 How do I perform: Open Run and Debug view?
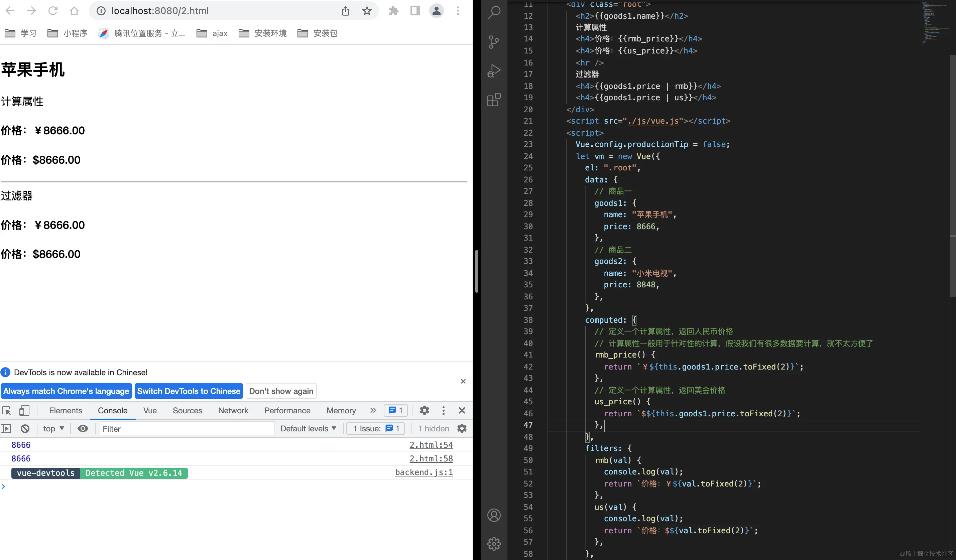(494, 71)
